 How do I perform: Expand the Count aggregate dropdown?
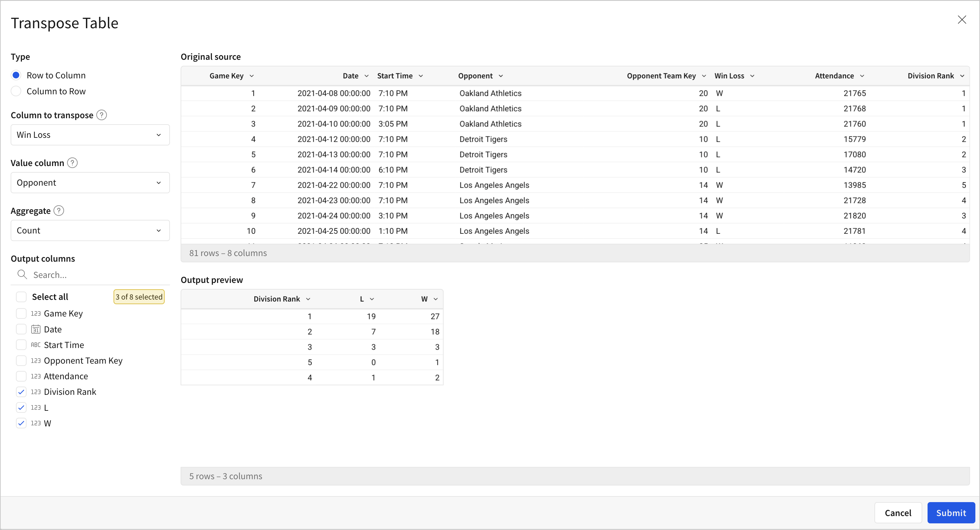90,230
